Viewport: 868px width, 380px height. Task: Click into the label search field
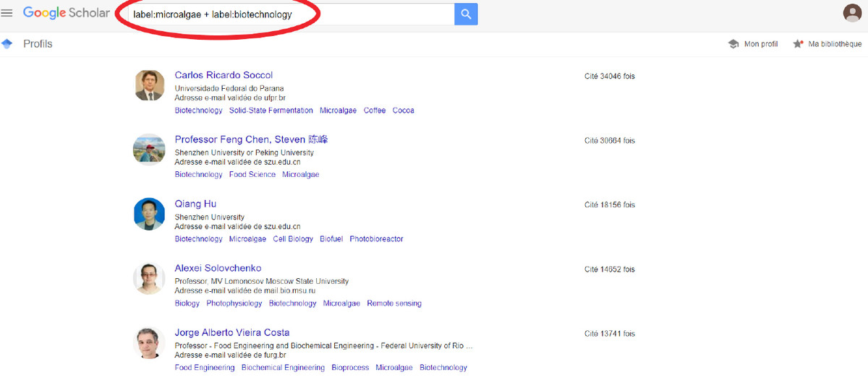(289, 14)
